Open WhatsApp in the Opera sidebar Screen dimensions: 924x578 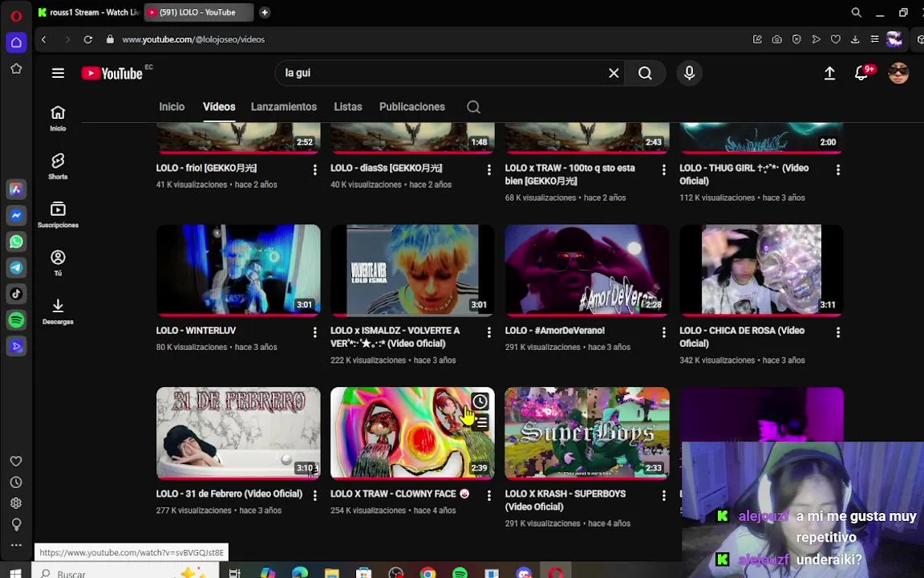point(16,242)
